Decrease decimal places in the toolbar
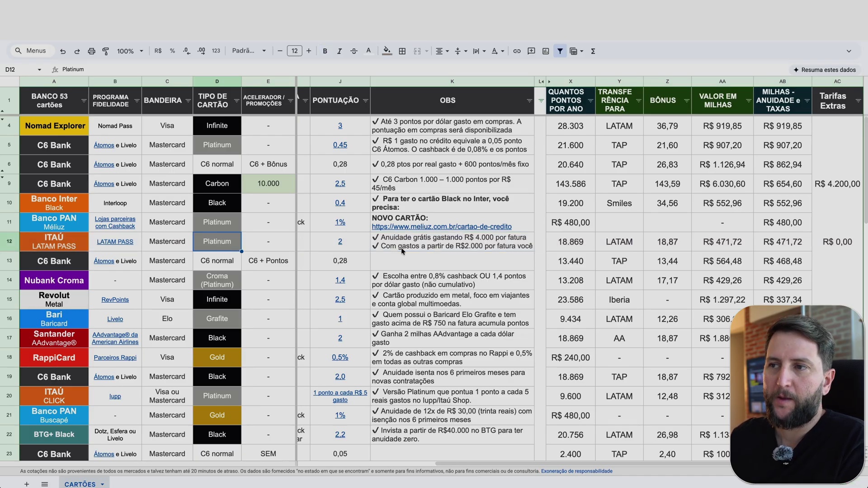The height and width of the screenshot is (488, 868). coord(187,51)
